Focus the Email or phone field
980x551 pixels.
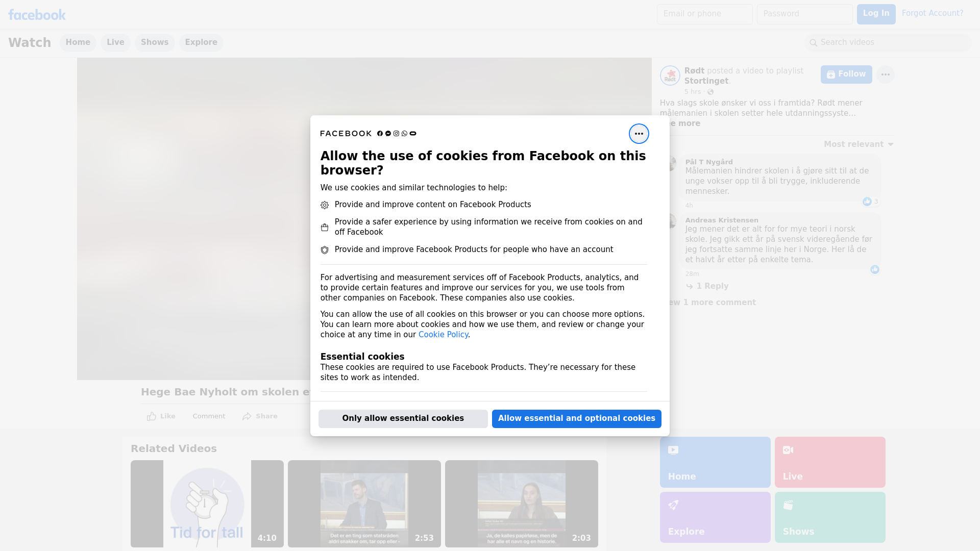(x=704, y=14)
